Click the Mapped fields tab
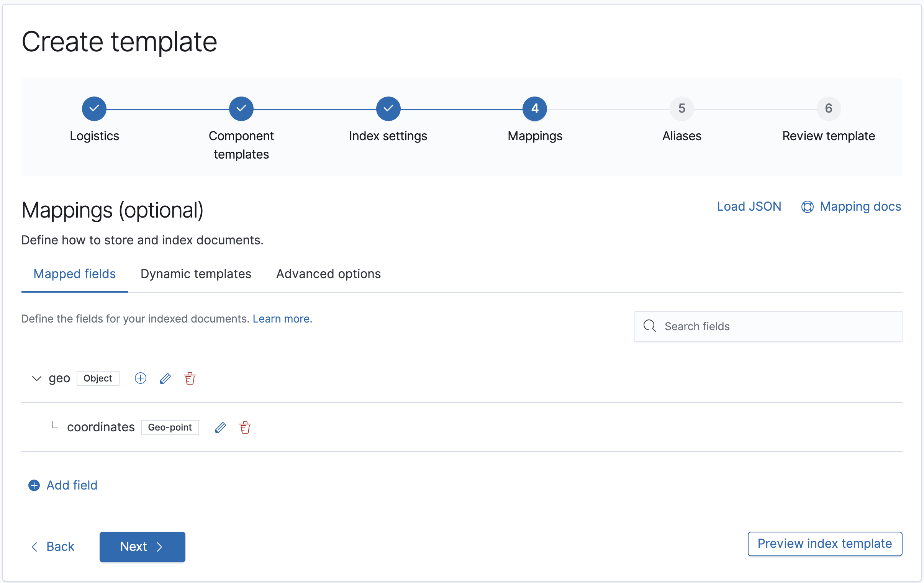The width and height of the screenshot is (924, 583). [x=75, y=273]
